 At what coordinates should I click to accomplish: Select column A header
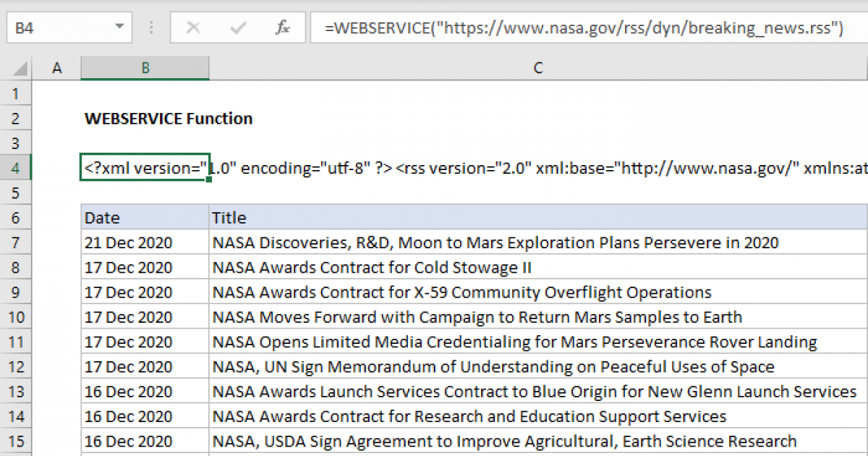coord(57,68)
